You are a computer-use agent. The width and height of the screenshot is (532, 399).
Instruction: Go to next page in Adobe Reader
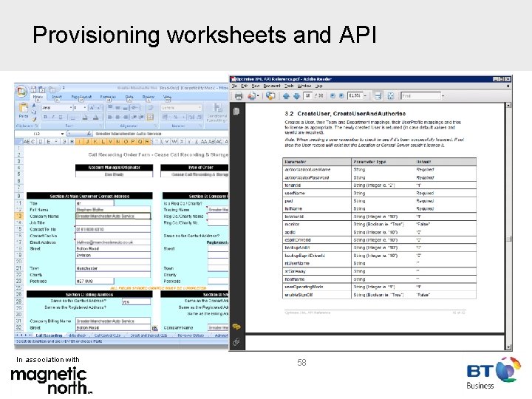(x=296, y=96)
